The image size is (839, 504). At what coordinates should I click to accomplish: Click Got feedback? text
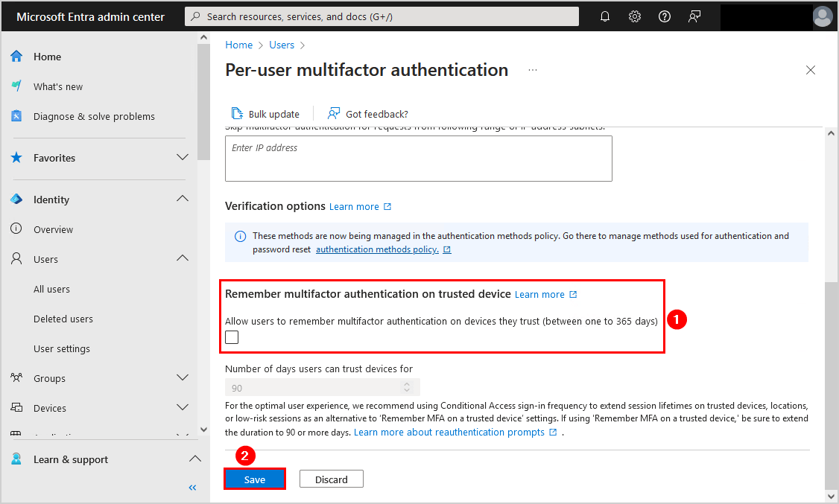click(377, 114)
